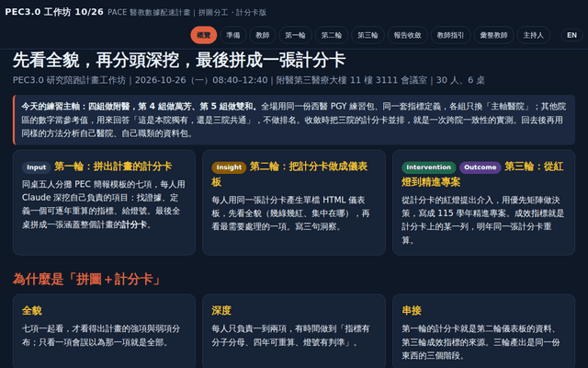588x368 pixels.
Task: Click the 第二輪 card description paragraph
Action: 290,213
